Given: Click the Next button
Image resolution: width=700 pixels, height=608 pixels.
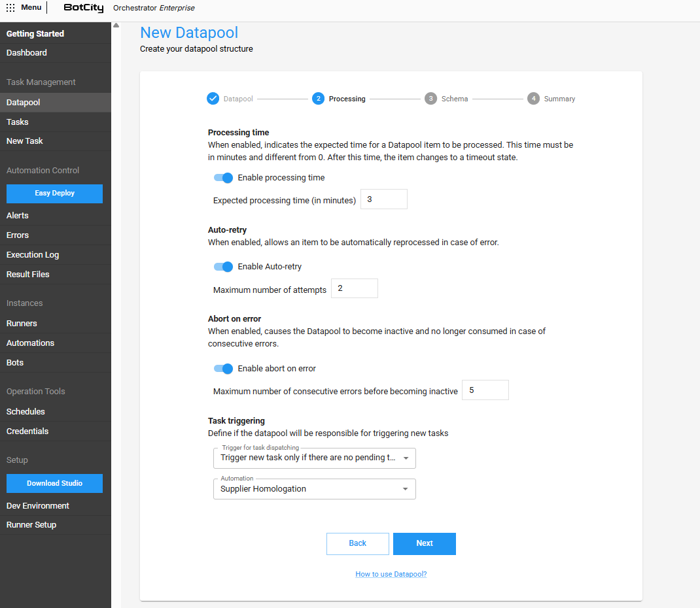Looking at the screenshot, I should (x=424, y=543).
